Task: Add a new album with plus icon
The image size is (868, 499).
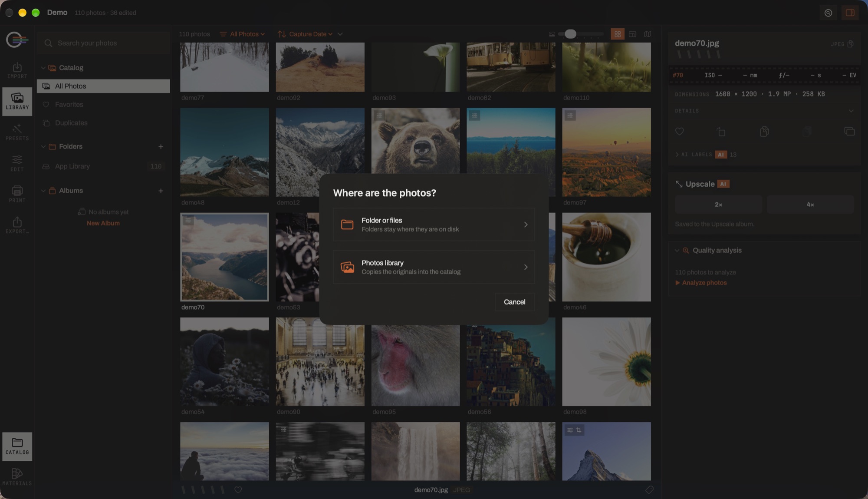Action: (161, 191)
